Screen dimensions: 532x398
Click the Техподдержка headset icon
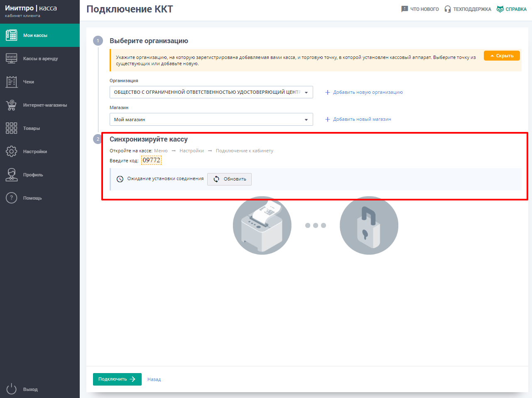click(448, 9)
